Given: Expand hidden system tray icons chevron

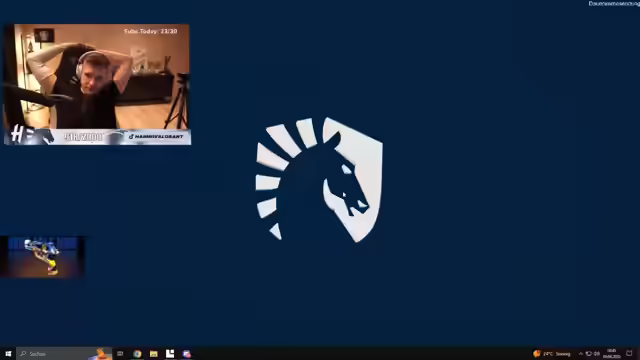Looking at the screenshot, I should [581, 353].
